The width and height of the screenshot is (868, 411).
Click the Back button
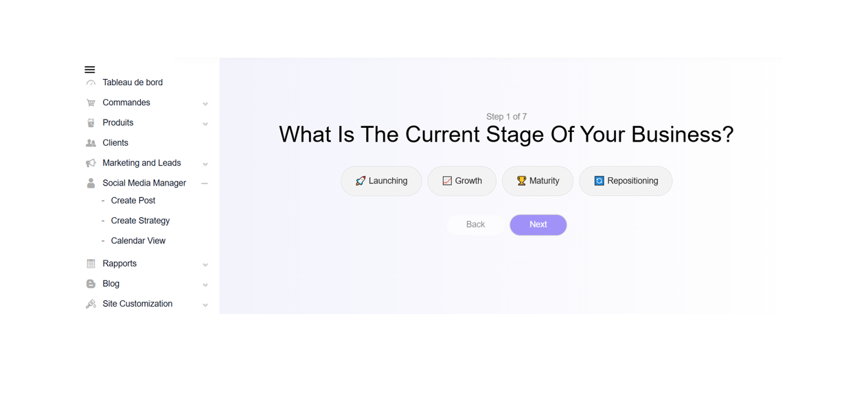[475, 225]
